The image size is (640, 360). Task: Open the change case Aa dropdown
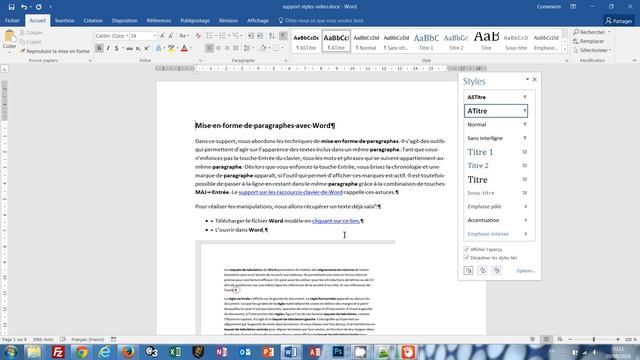coord(184,36)
